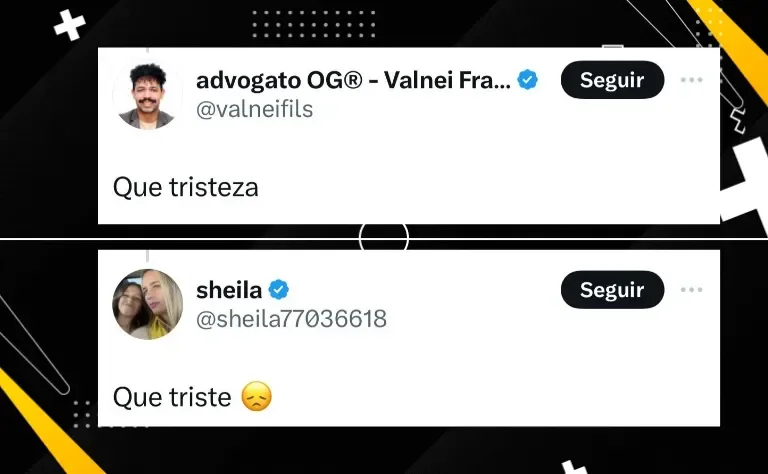768x474 pixels.
Task: Select the "Que triste" tweet text
Action: coord(172,397)
